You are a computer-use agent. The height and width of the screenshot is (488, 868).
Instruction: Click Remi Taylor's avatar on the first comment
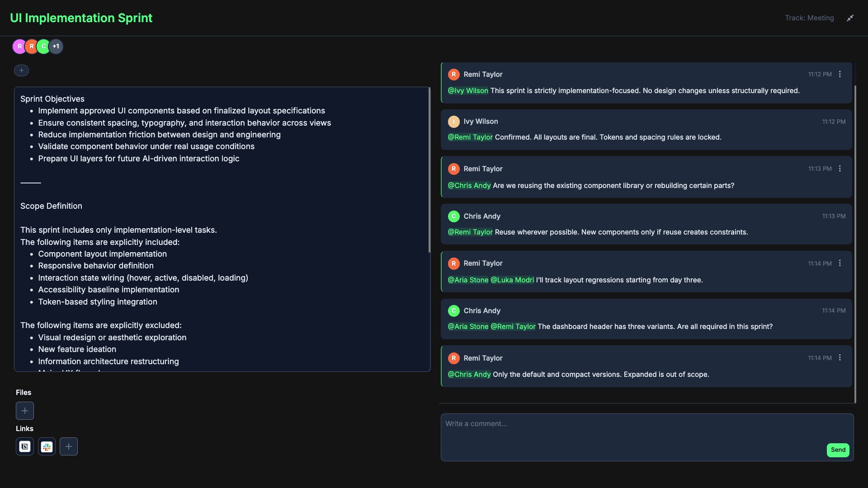(454, 74)
